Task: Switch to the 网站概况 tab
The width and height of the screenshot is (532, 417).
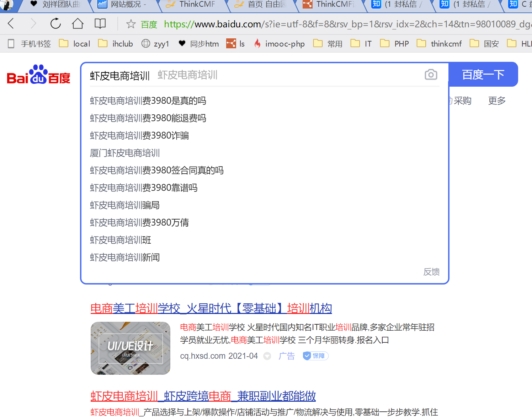Action: [122, 4]
